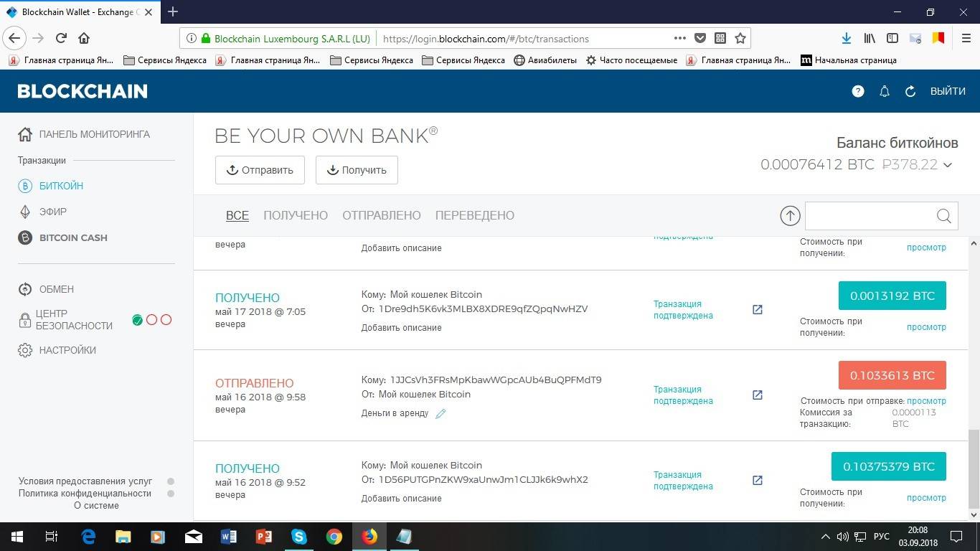The width and height of the screenshot is (980, 551).
Task: Click the refresh icon in Blockchain header
Action: [910, 91]
